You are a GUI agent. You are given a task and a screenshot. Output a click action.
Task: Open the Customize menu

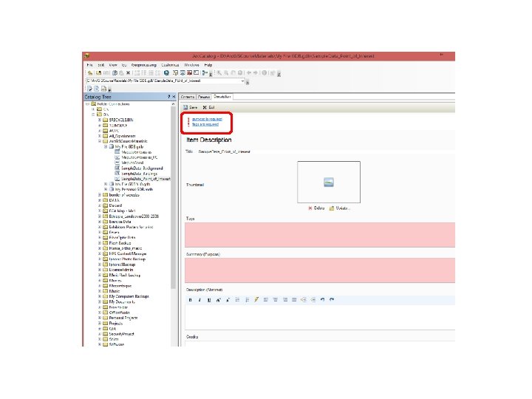click(170, 65)
